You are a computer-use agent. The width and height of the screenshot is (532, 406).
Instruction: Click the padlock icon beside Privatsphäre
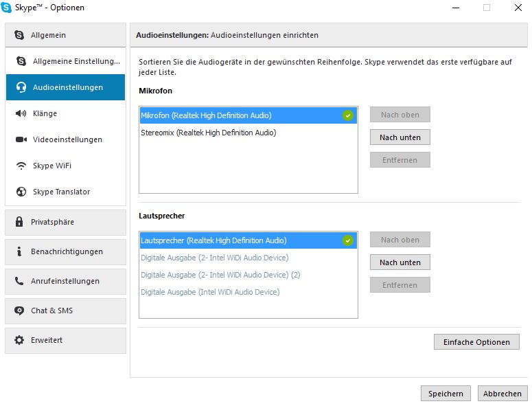[19, 222]
